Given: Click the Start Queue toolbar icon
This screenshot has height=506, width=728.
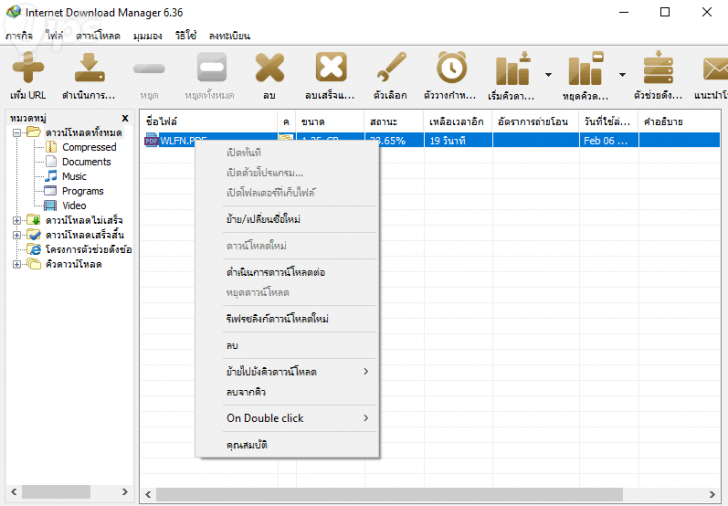Looking at the screenshot, I should tap(513, 68).
